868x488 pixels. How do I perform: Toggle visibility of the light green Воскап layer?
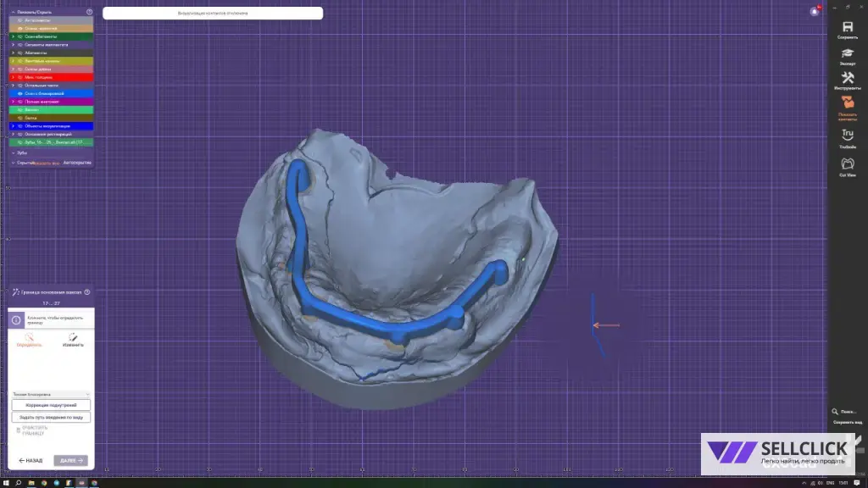[19, 110]
